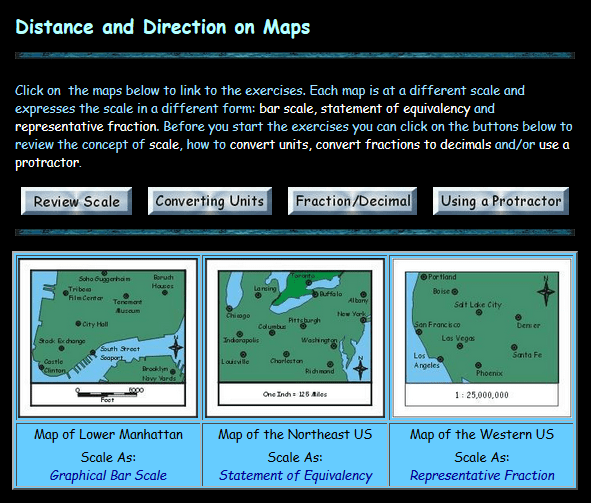Image resolution: width=591 pixels, height=503 pixels.
Task: Click 'statement of equivalency' in the paragraph
Action: click(395, 109)
